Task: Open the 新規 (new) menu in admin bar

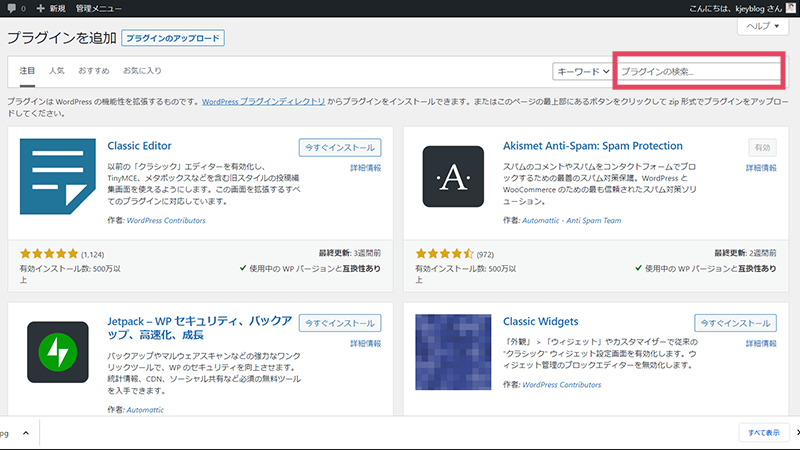Action: tap(51, 8)
